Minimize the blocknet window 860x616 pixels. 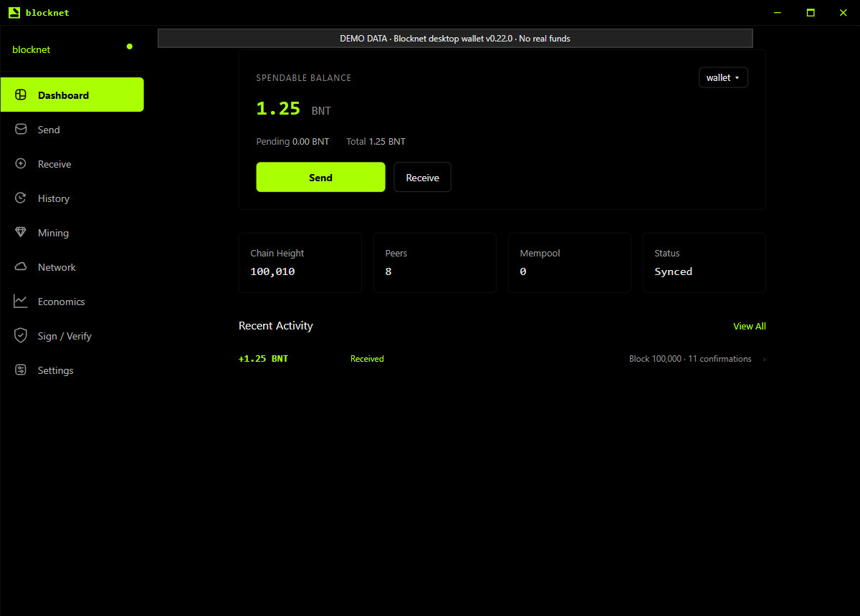(x=778, y=12)
